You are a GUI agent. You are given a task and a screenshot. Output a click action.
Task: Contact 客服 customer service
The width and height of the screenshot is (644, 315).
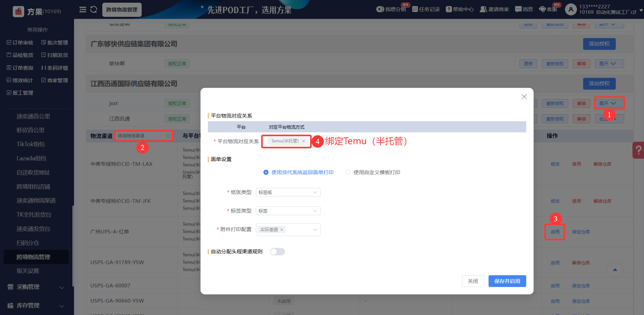coord(548,9)
